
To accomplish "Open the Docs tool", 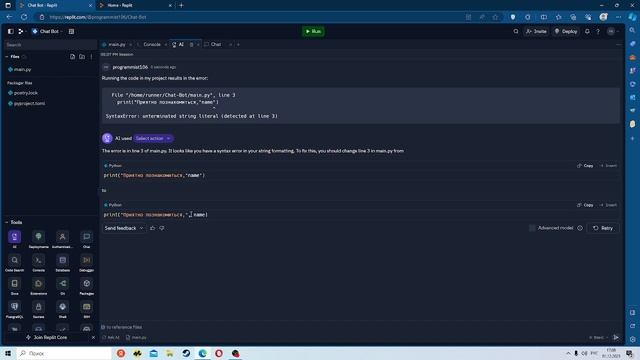I will [14, 286].
